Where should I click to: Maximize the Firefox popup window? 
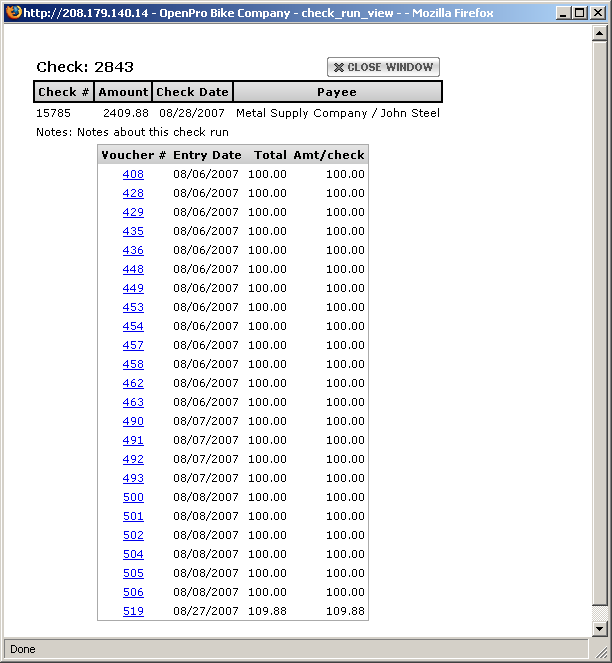click(579, 12)
